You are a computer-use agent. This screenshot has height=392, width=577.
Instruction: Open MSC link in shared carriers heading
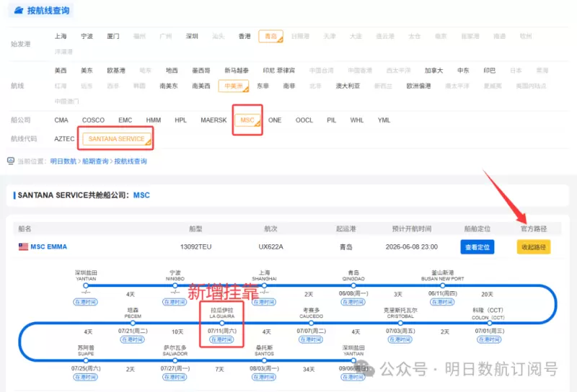141,195
